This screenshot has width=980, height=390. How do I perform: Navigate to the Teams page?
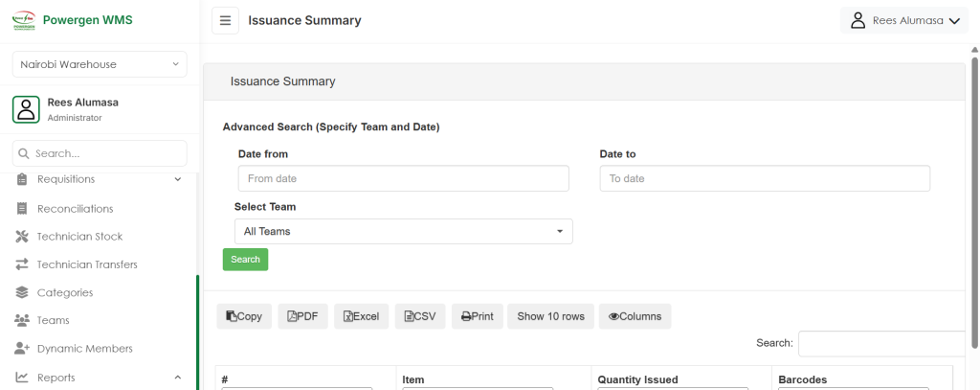click(x=53, y=320)
